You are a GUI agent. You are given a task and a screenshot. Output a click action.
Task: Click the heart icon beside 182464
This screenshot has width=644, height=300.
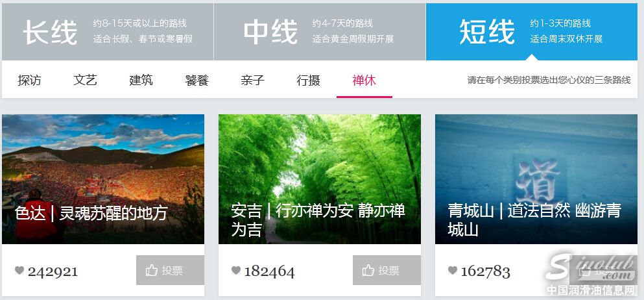tap(236, 270)
